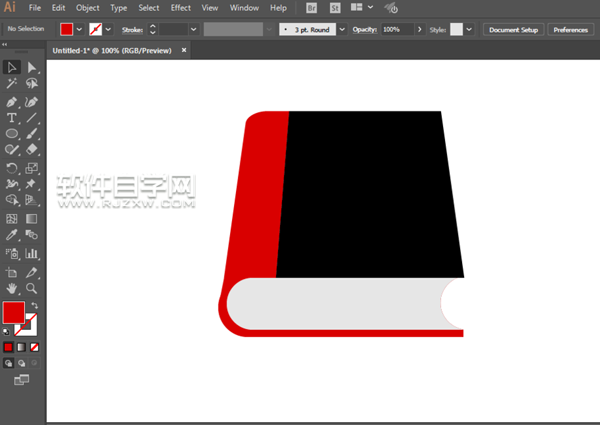Click the Document Setup button
Screen dimensions: 600x425
coord(513,30)
